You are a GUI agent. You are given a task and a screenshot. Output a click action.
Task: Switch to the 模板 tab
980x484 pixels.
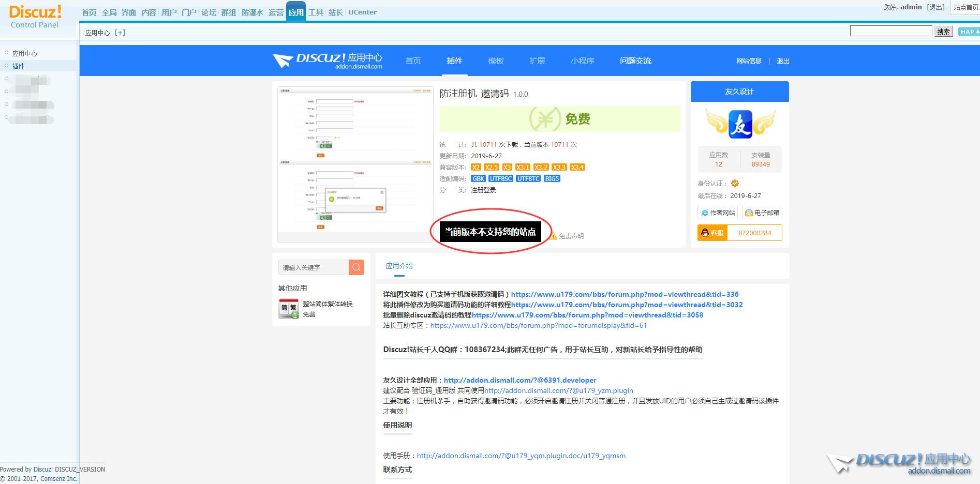[x=496, y=61]
